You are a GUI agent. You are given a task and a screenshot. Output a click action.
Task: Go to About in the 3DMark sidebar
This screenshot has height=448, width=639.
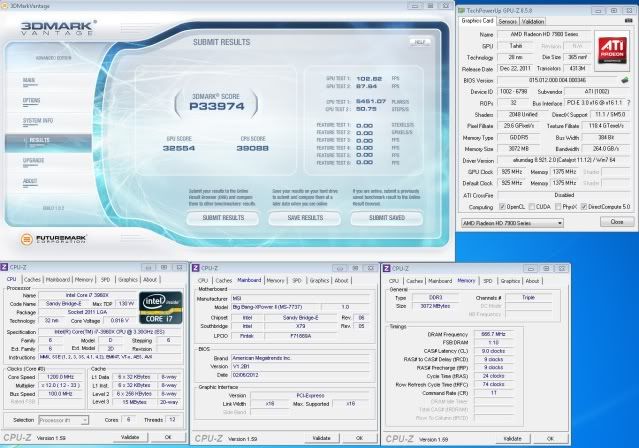(x=30, y=181)
